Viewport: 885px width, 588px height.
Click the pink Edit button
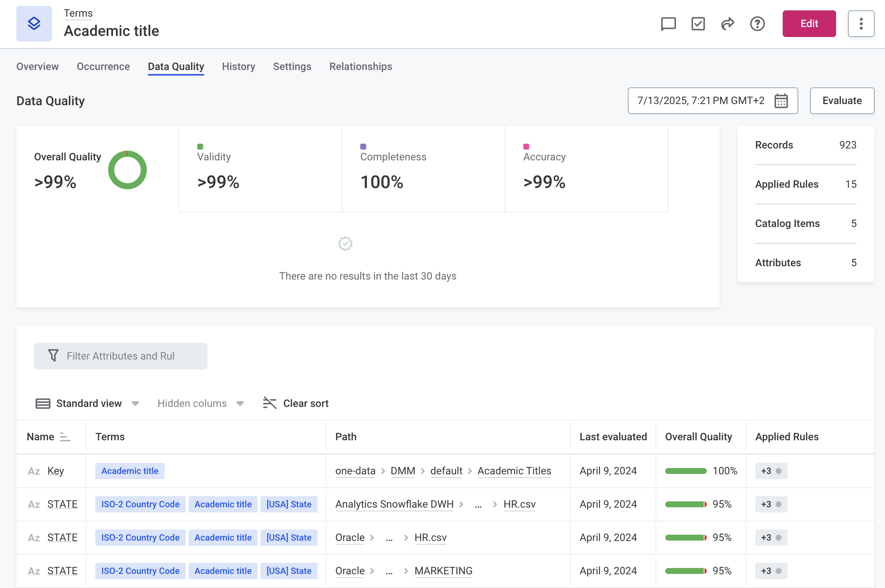pos(809,24)
